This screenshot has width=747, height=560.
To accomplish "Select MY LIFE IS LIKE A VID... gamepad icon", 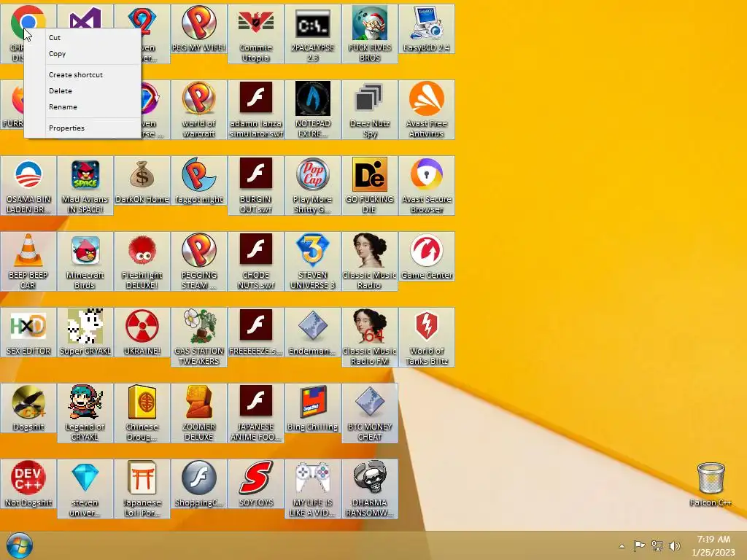I will (312, 488).
